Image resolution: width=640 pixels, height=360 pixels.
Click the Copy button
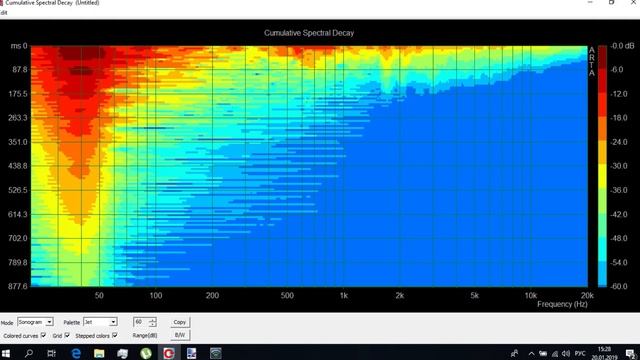point(180,322)
